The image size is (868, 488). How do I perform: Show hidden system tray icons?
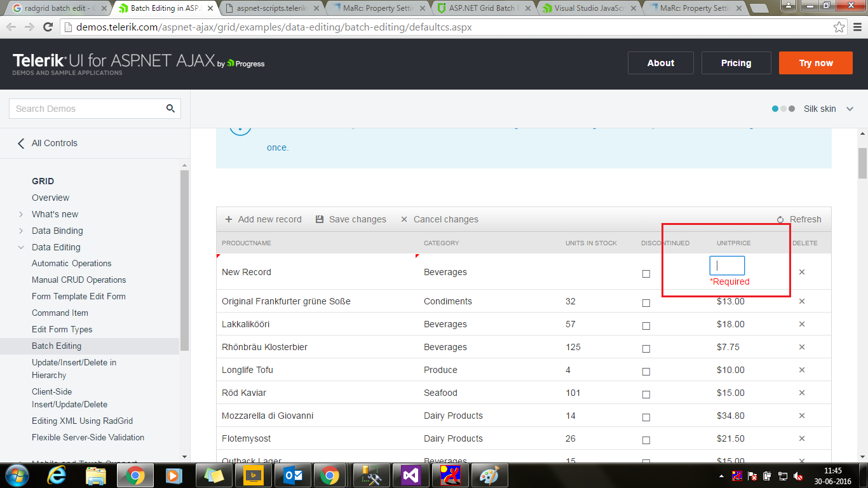point(721,476)
